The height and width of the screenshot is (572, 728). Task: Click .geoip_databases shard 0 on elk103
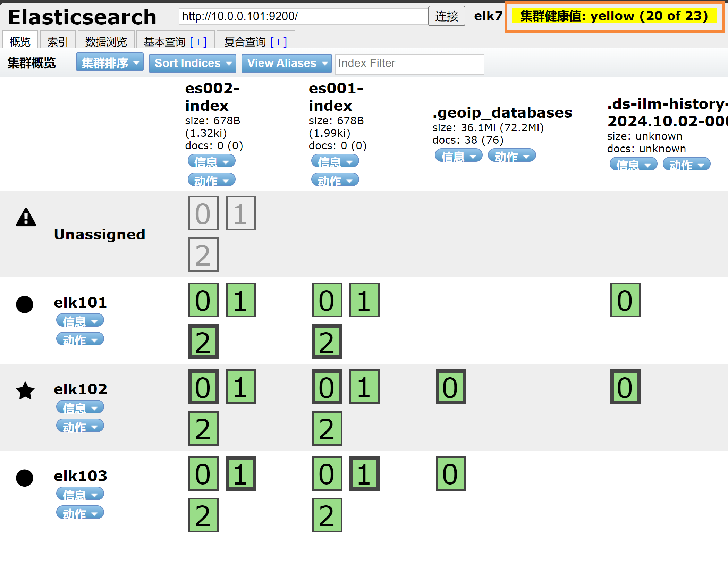click(x=451, y=473)
